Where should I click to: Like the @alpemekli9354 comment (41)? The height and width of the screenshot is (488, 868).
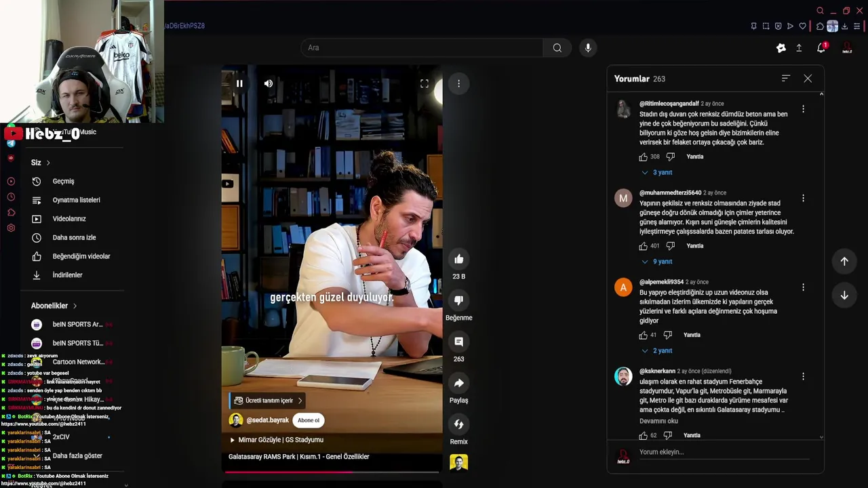(643, 335)
